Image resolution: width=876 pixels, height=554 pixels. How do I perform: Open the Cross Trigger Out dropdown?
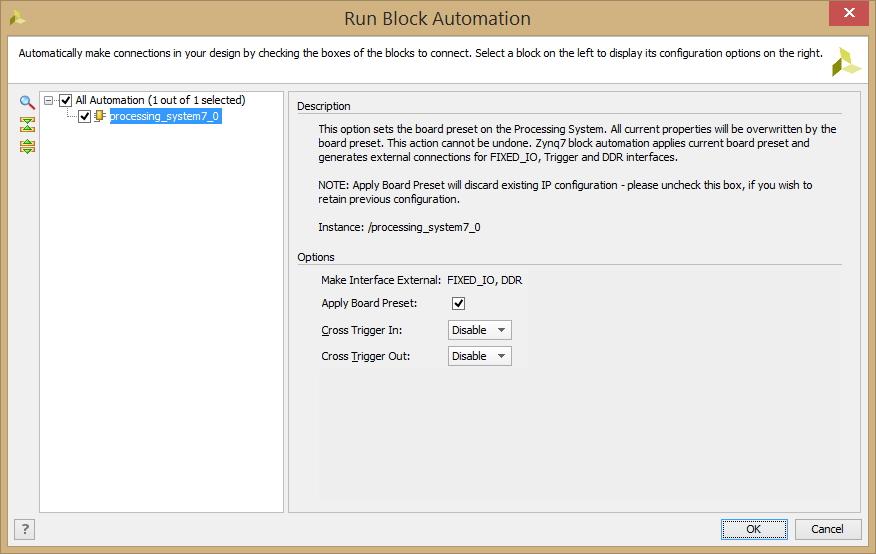pyautogui.click(x=479, y=356)
